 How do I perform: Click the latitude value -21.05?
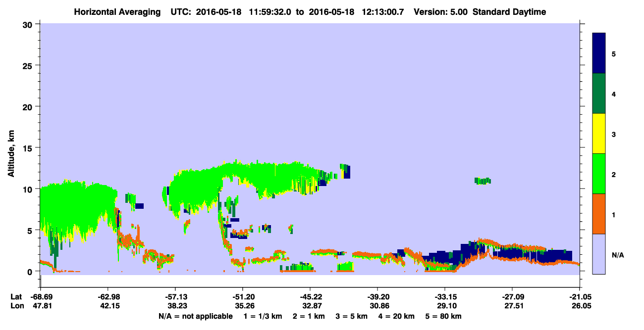(579, 296)
